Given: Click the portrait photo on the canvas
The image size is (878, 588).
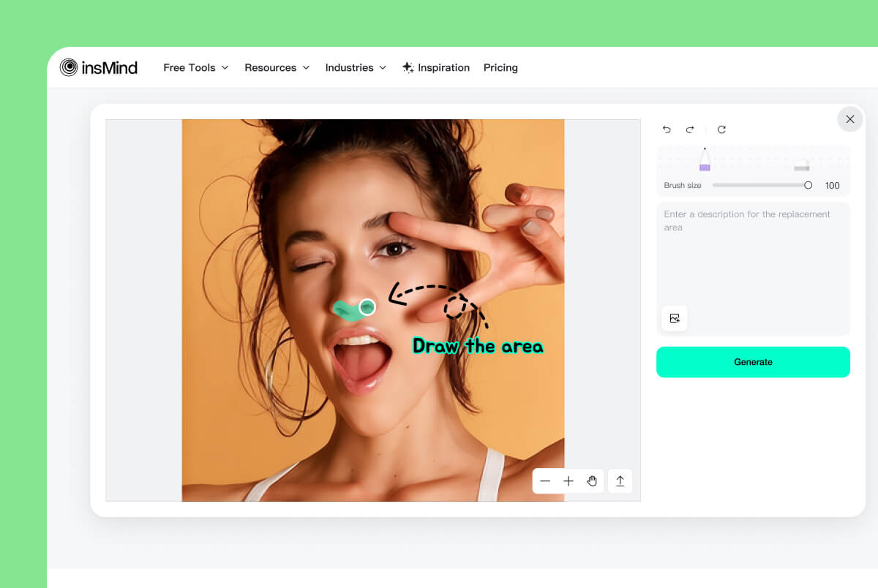Looking at the screenshot, I should [x=373, y=310].
